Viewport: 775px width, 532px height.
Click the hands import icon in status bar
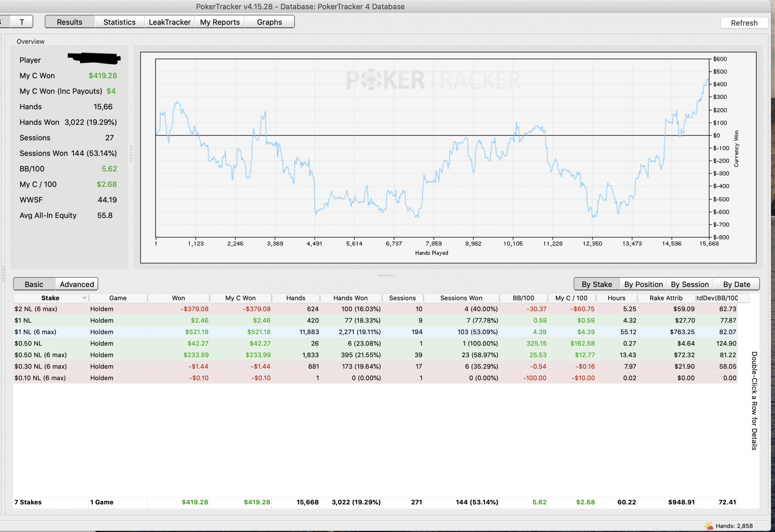[709, 526]
